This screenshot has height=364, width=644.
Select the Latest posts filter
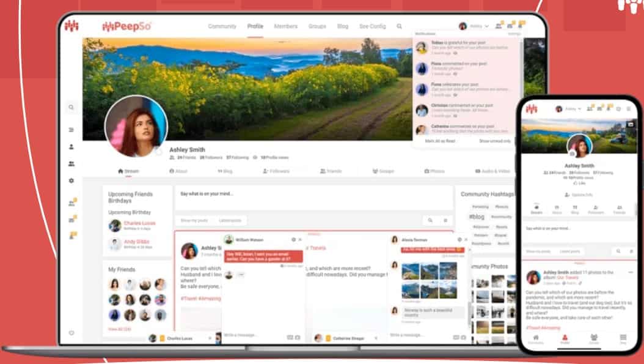230,220
